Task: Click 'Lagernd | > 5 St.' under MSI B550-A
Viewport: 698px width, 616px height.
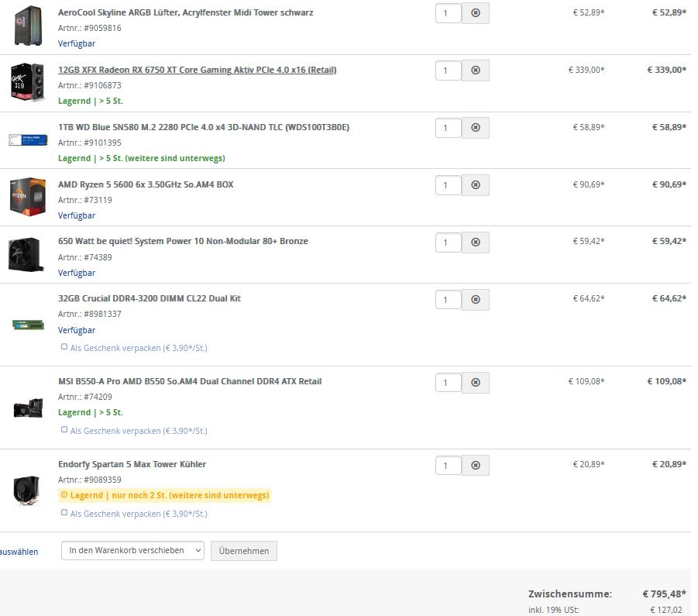Action: coord(91,412)
